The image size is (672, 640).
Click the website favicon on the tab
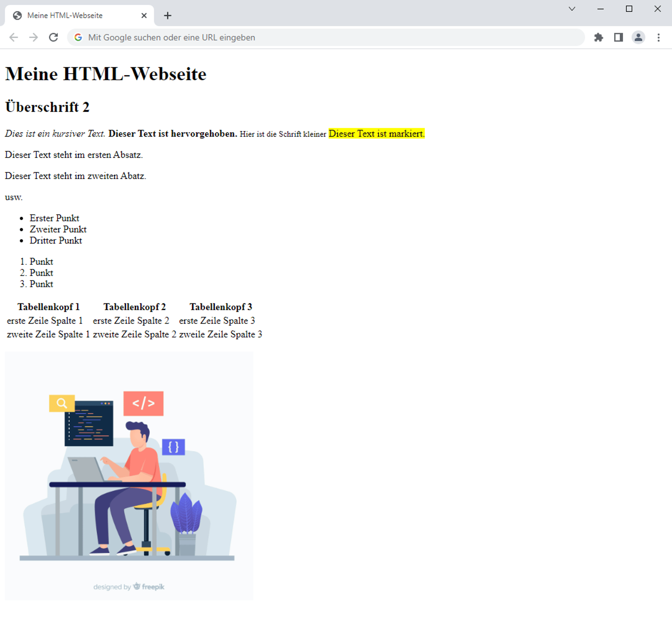coord(17,15)
